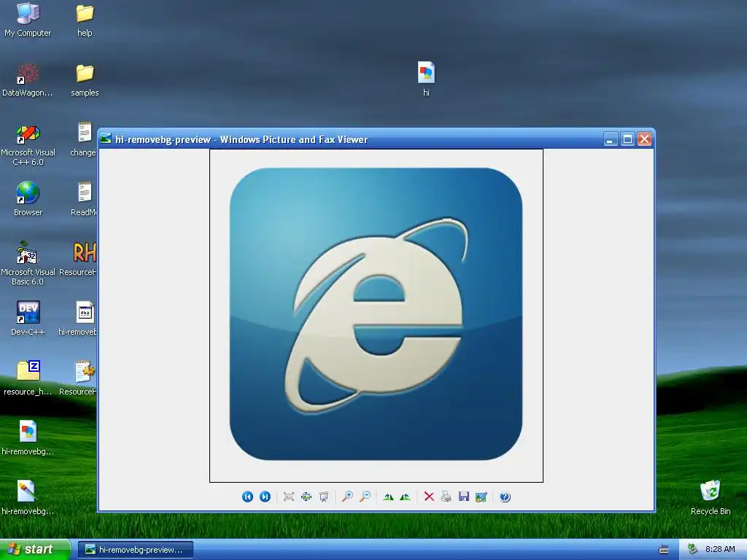747x560 pixels.
Task: Rotate the image counterclockwise
Action: click(x=406, y=497)
